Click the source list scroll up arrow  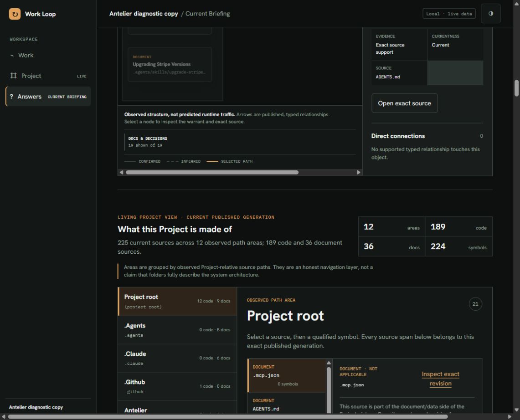click(329, 363)
